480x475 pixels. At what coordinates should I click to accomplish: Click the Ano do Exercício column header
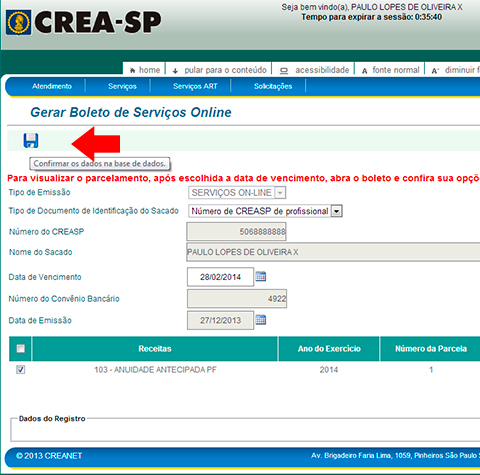pos(329,349)
